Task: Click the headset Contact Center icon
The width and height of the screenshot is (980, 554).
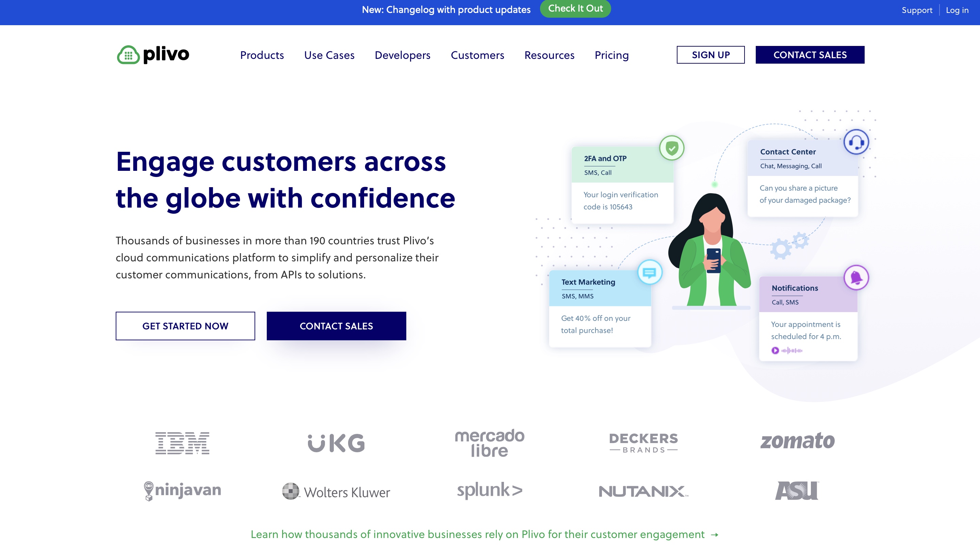Action: (856, 142)
